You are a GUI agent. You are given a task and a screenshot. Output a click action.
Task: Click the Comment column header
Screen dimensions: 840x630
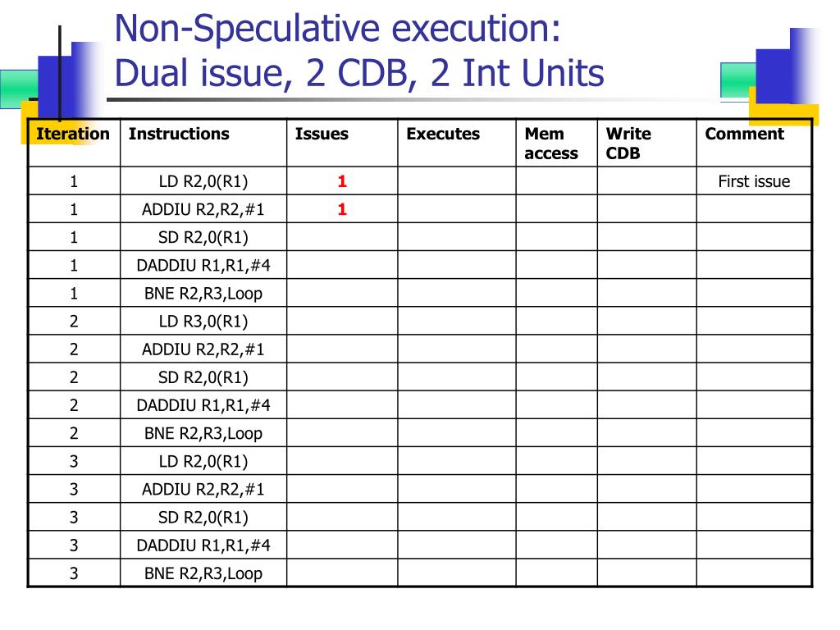[x=745, y=134]
